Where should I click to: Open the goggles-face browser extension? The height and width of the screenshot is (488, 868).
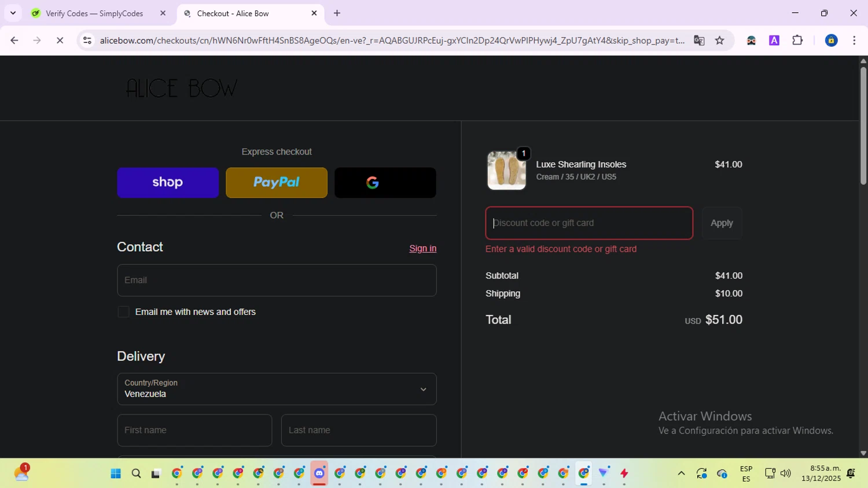point(751,41)
